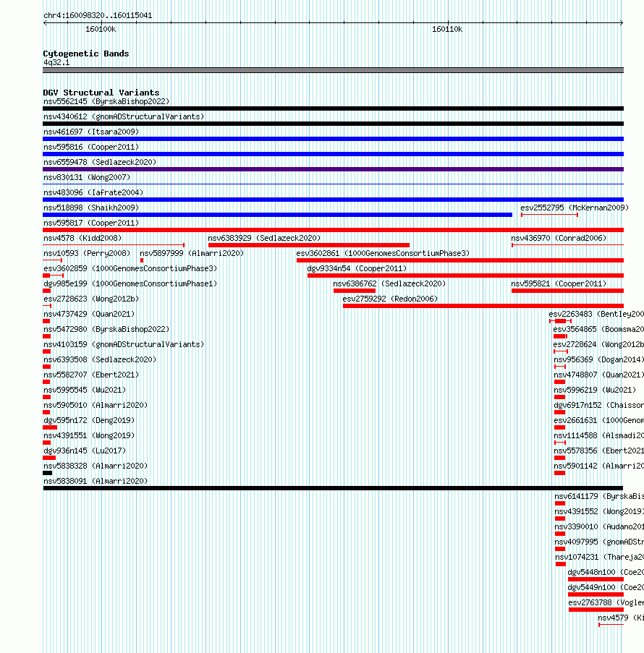Viewport: 644px width, 653px height.
Task: Open nsv4391552 (Wong2019) variant
Action: pyautogui.click(x=599, y=511)
